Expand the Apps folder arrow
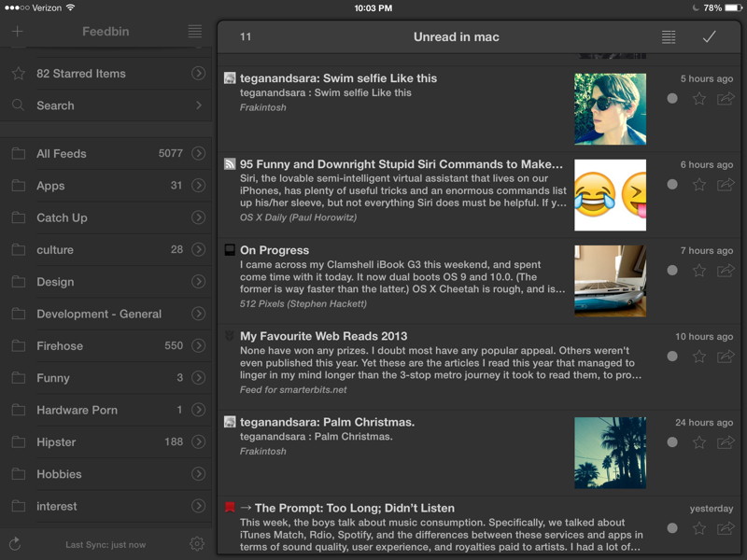This screenshot has height=560, width=747. coord(198,185)
